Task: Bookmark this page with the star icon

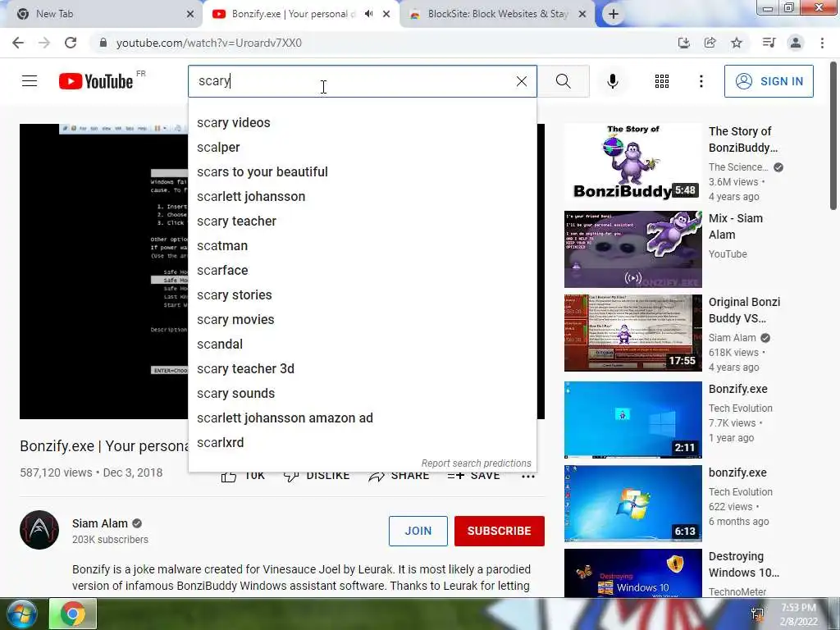Action: [x=737, y=43]
